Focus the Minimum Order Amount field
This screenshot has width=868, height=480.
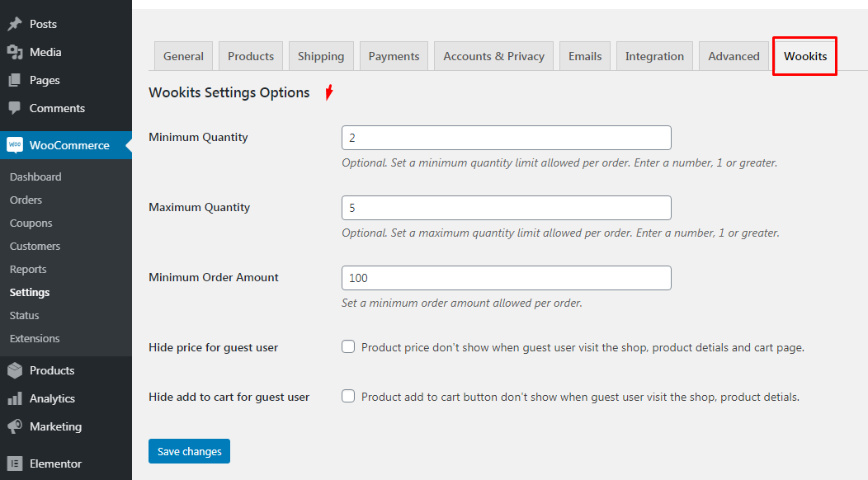click(x=506, y=278)
